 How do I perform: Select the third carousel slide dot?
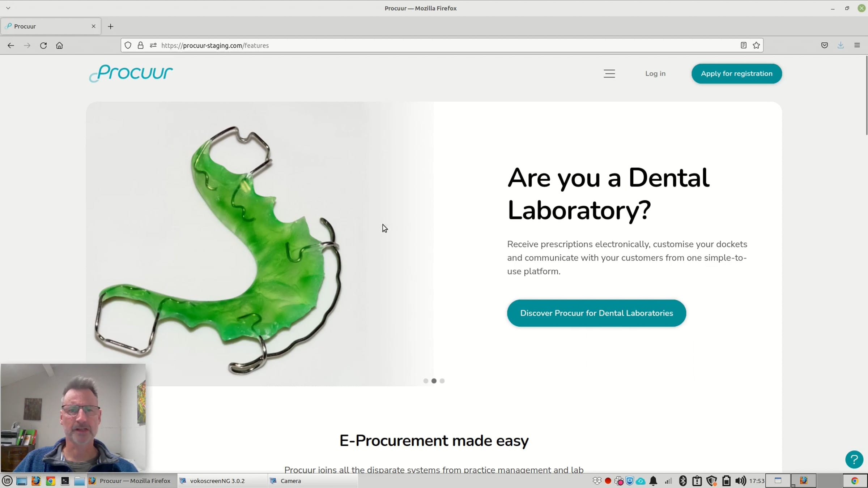[x=442, y=381]
